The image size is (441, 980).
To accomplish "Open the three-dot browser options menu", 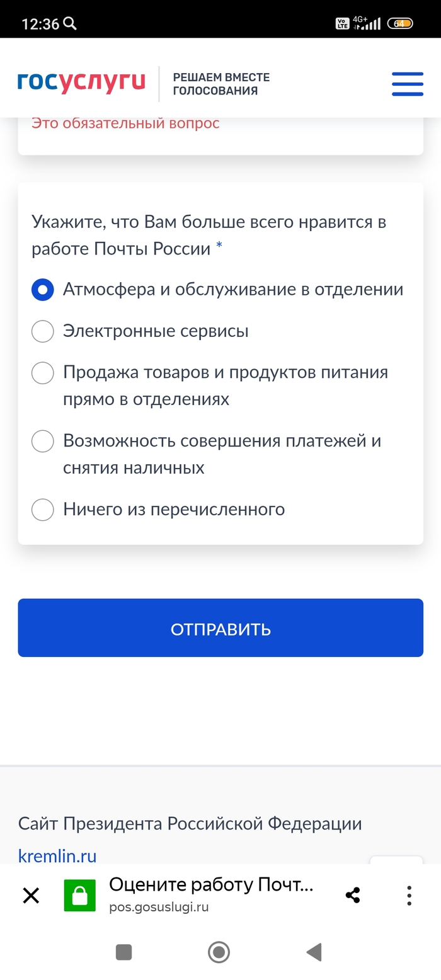I will (409, 895).
